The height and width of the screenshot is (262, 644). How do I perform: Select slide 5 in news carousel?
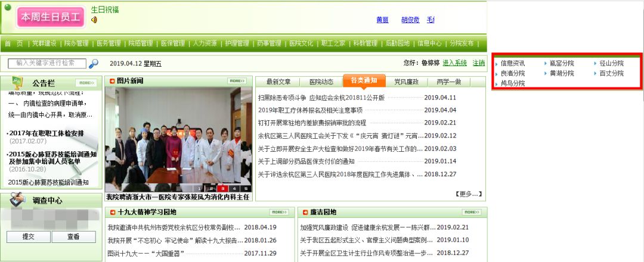click(246, 189)
